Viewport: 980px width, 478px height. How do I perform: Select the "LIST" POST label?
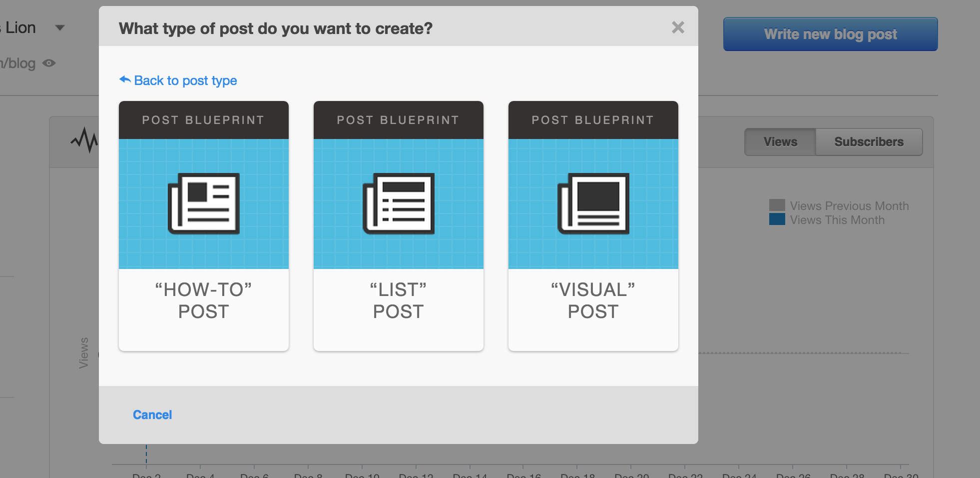399,300
